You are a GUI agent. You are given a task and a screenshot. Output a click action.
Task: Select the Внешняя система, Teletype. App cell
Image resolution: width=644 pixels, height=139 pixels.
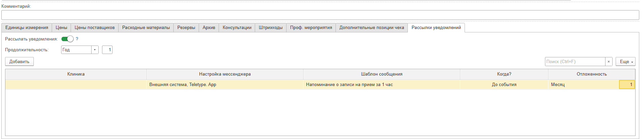coord(183,85)
